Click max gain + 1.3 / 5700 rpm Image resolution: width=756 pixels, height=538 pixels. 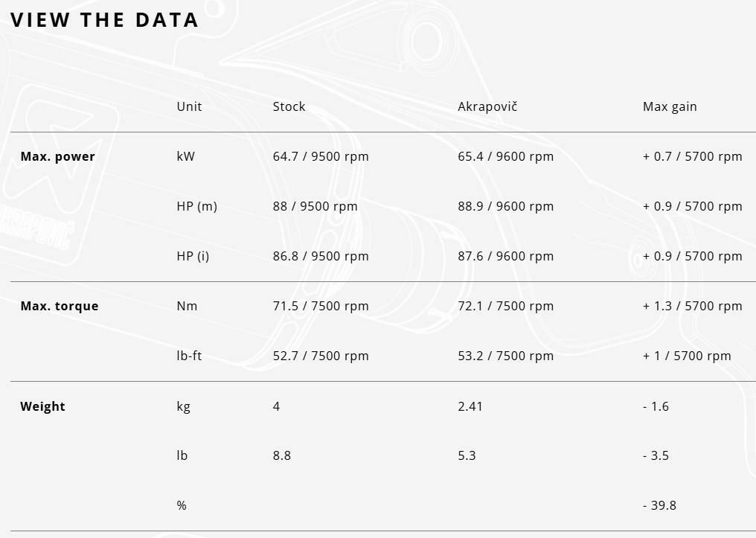pyautogui.click(x=692, y=306)
